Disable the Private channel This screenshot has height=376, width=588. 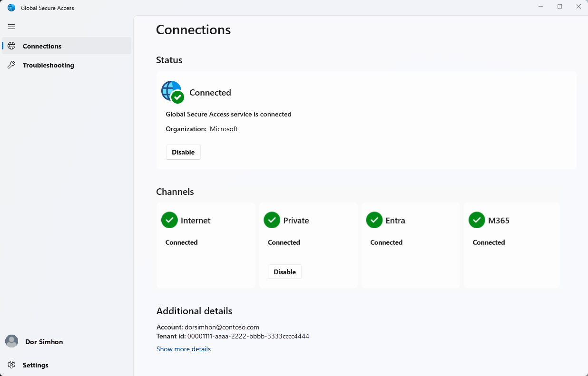pyautogui.click(x=284, y=271)
